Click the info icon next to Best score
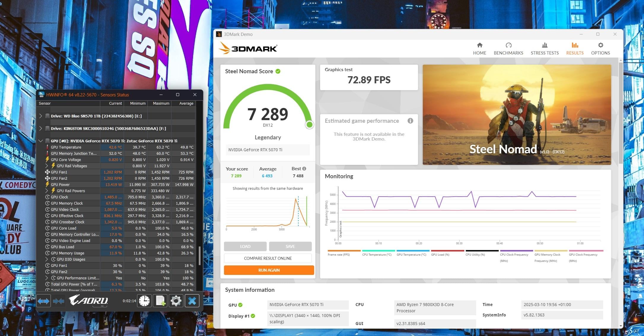This screenshot has width=644, height=336. pyautogui.click(x=304, y=169)
